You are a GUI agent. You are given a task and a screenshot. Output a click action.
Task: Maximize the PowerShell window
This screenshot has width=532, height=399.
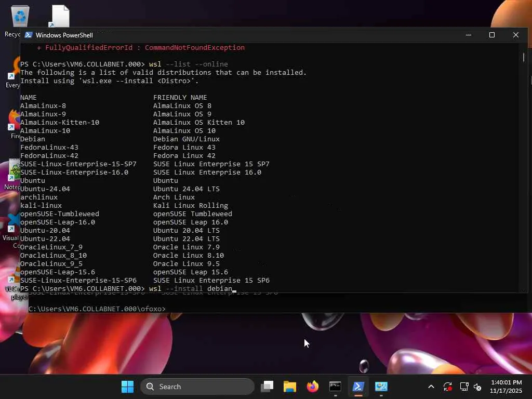492,35
